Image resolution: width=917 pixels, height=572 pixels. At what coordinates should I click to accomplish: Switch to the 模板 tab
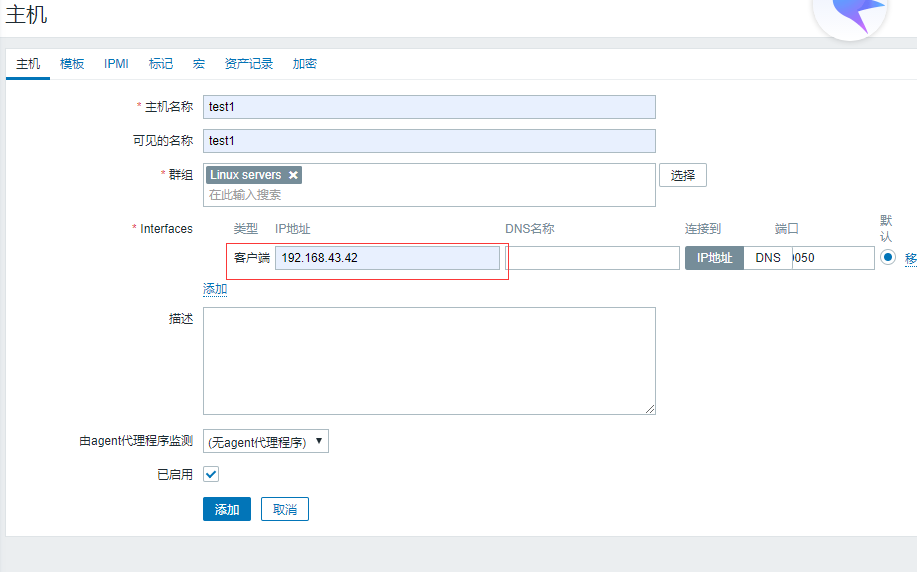[x=72, y=64]
